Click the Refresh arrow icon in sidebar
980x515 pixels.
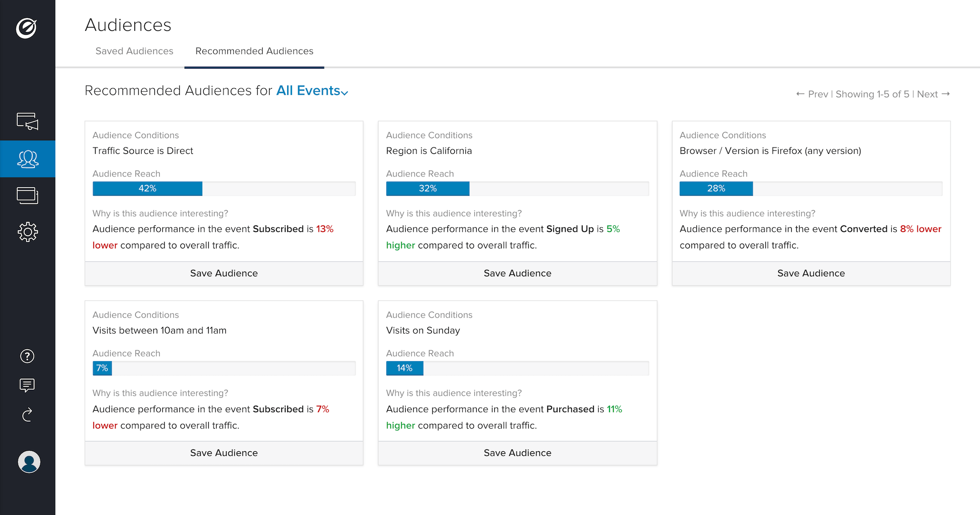tap(27, 415)
